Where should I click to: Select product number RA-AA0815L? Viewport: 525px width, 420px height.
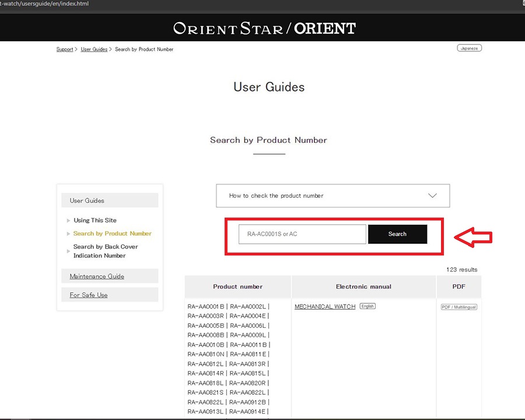pyautogui.click(x=247, y=373)
